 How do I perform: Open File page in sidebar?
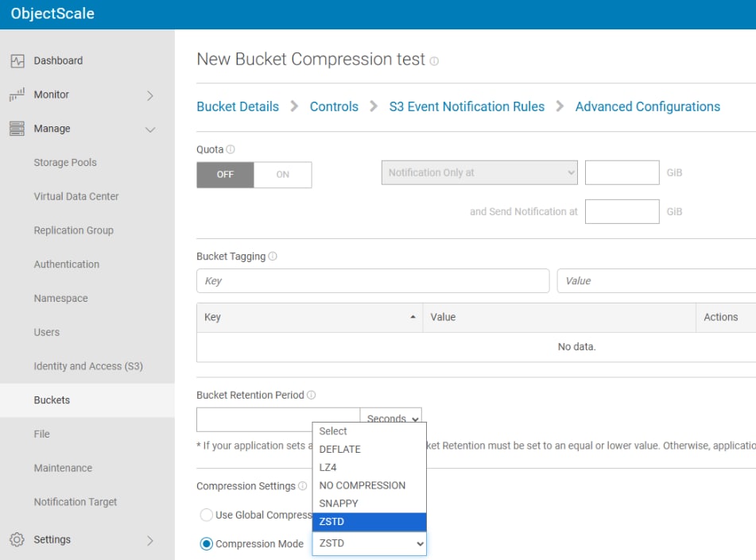(41, 434)
